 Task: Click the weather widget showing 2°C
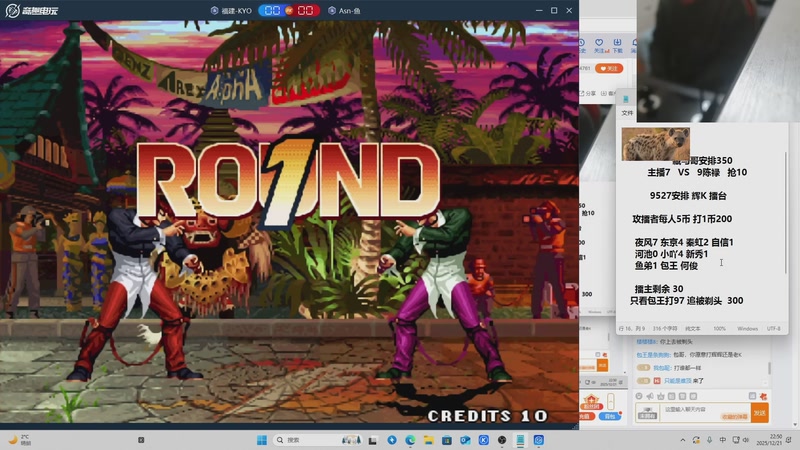pyautogui.click(x=20, y=440)
